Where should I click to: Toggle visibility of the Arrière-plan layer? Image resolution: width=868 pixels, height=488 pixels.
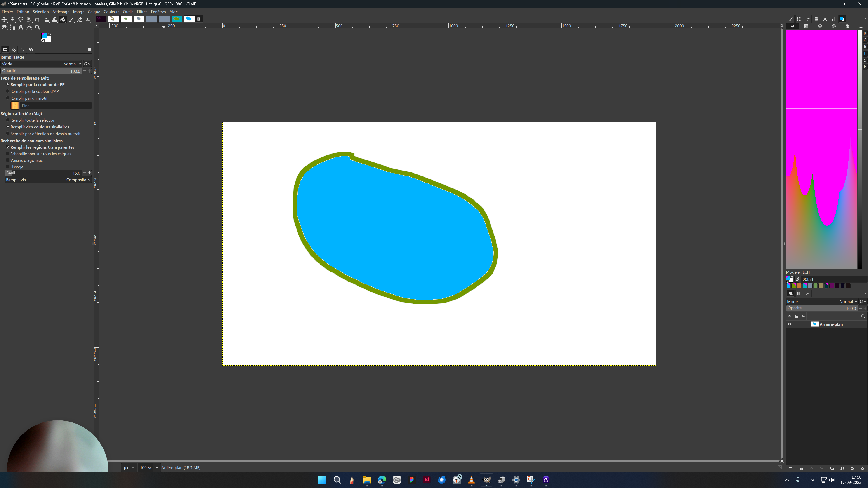pyautogui.click(x=790, y=324)
